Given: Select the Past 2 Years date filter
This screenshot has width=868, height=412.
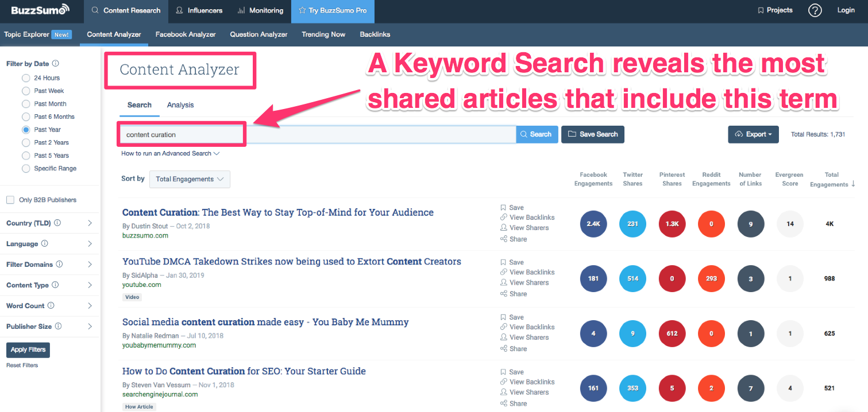Looking at the screenshot, I should coord(26,142).
